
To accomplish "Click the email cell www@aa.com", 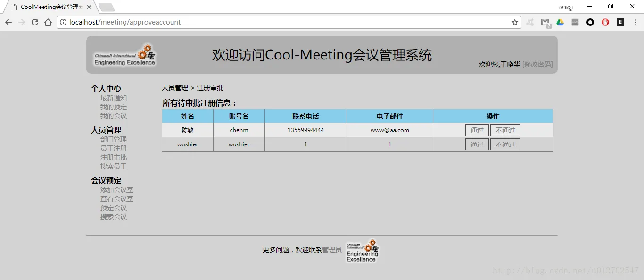I will click(x=390, y=130).
